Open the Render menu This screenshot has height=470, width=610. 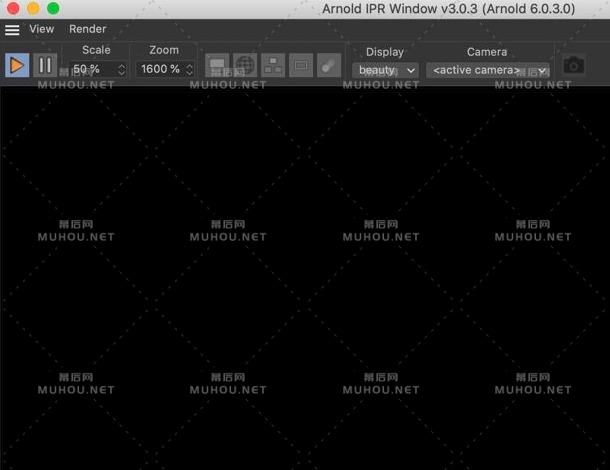[x=88, y=29]
